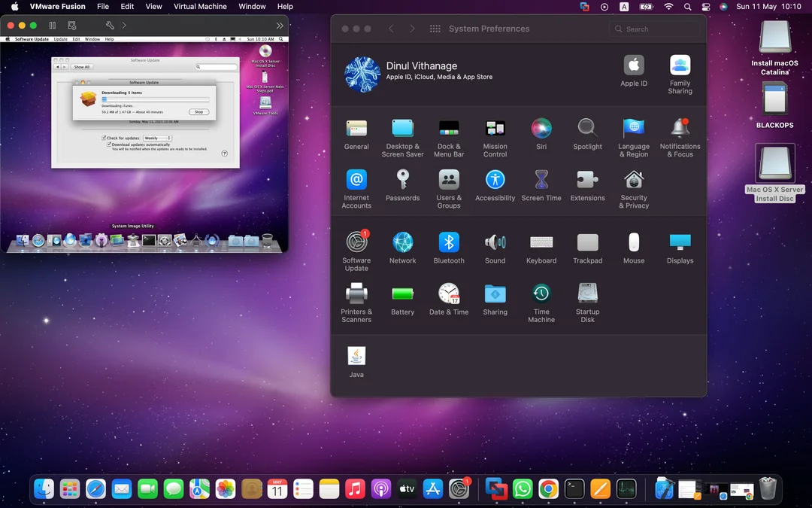This screenshot has height=508, width=812.
Task: Open VMware snapshot manager icon
Action: pyautogui.click(x=72, y=26)
